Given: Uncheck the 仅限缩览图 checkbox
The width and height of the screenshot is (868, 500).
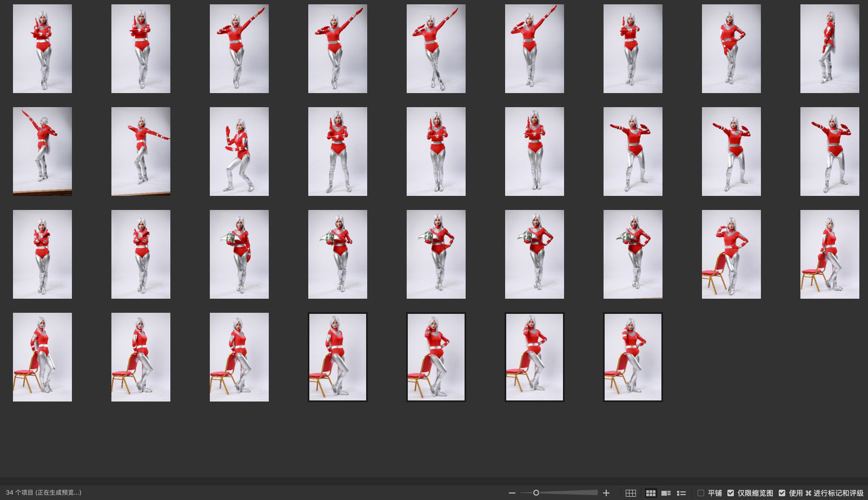Looking at the screenshot, I should pos(731,493).
